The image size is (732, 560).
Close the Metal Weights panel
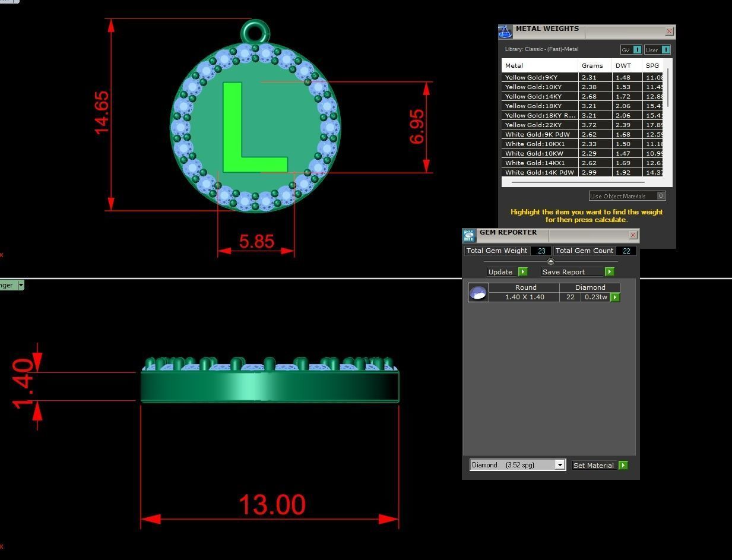pos(670,31)
